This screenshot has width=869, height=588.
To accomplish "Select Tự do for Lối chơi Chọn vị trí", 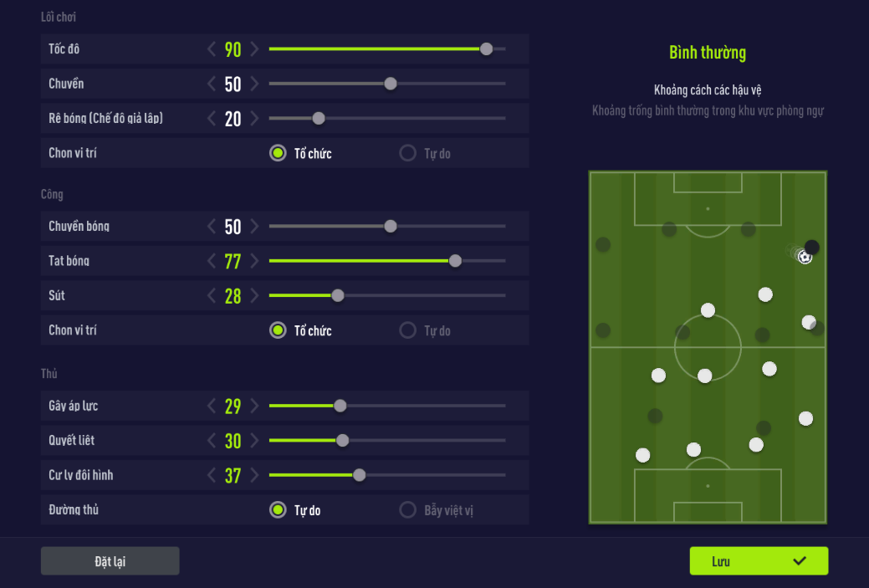I will (x=408, y=153).
